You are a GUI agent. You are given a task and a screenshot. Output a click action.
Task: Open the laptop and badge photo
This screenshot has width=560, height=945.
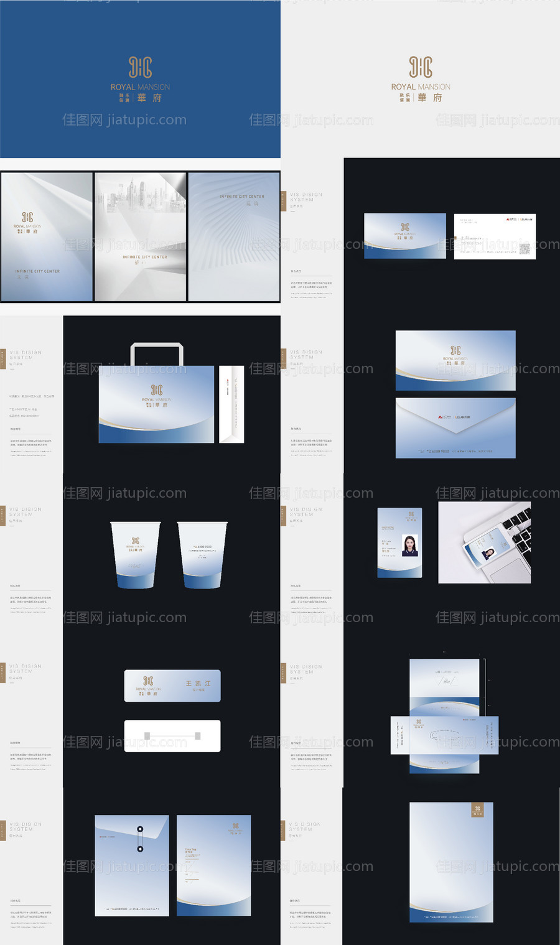[x=484, y=542]
